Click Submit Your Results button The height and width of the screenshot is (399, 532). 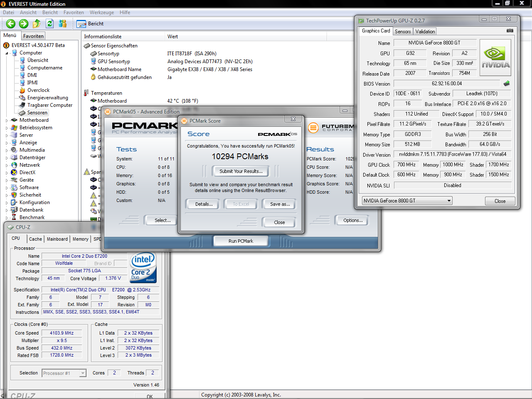[241, 171]
